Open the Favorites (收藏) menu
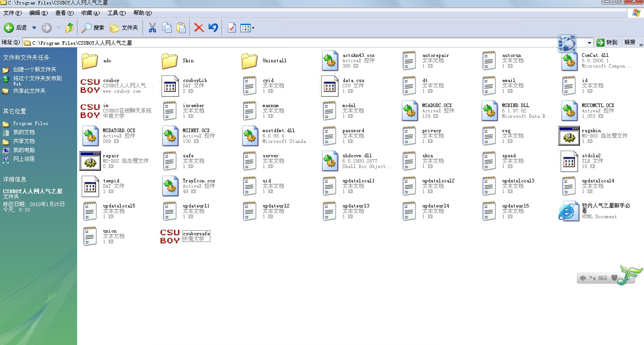This screenshot has width=644, height=345. (x=90, y=13)
